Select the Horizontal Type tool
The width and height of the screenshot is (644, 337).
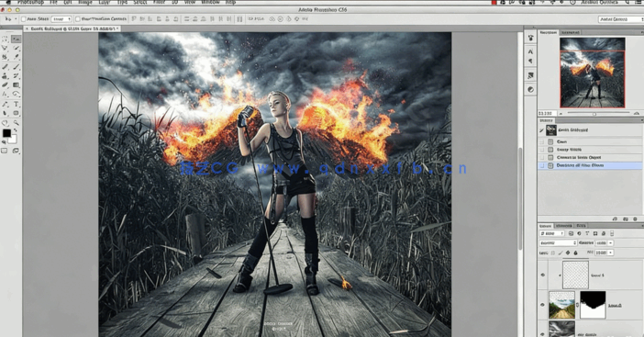pyautogui.click(x=16, y=104)
